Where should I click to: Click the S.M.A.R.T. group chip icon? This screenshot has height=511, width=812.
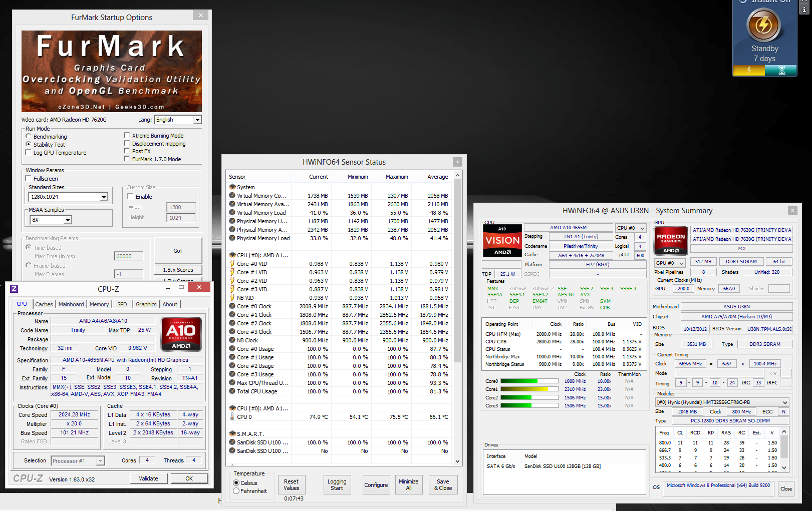(232, 433)
